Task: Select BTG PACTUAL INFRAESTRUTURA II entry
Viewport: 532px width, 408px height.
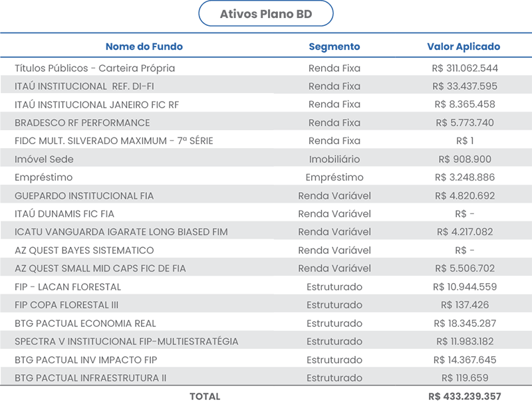Action: (x=90, y=378)
